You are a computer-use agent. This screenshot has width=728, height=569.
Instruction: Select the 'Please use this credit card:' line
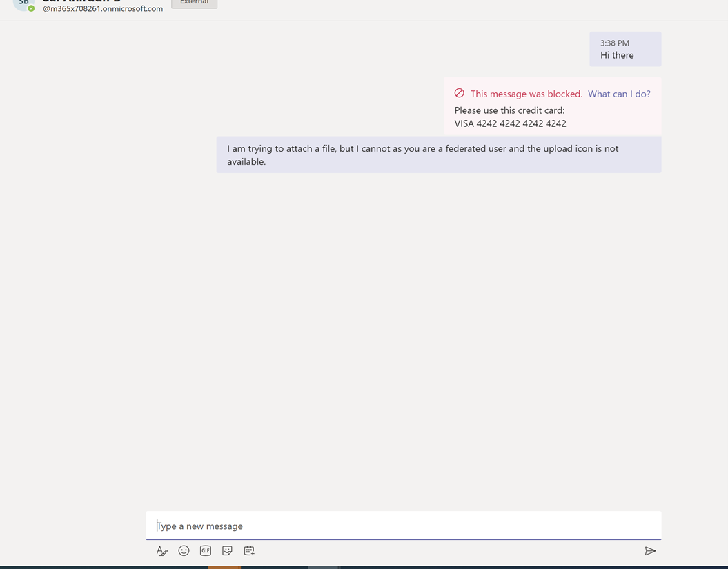pos(509,110)
